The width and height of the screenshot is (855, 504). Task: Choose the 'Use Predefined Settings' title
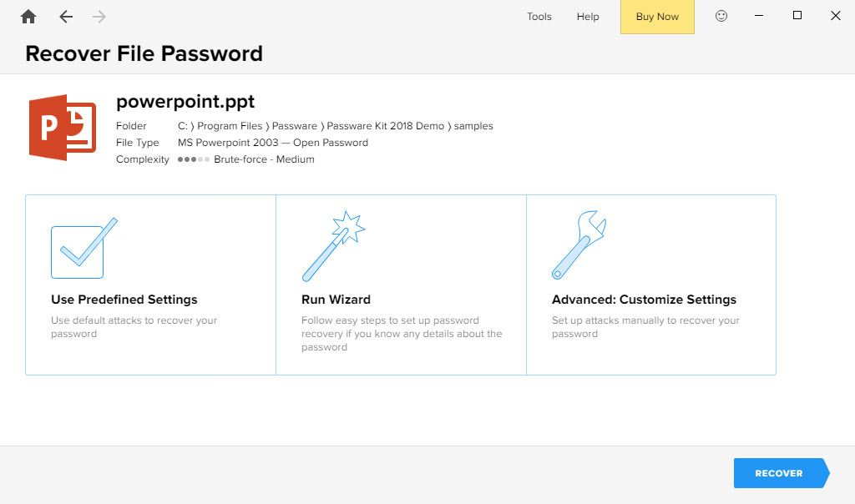click(124, 300)
